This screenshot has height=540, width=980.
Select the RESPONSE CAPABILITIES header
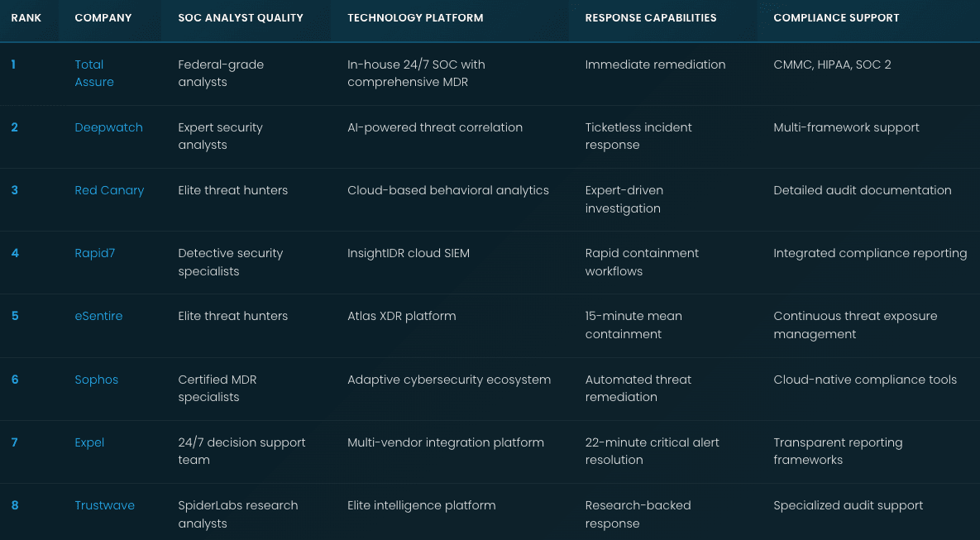(x=651, y=18)
